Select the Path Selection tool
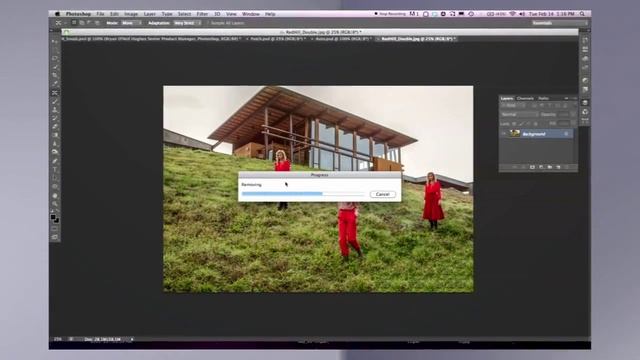640x360 pixels. tap(55, 178)
